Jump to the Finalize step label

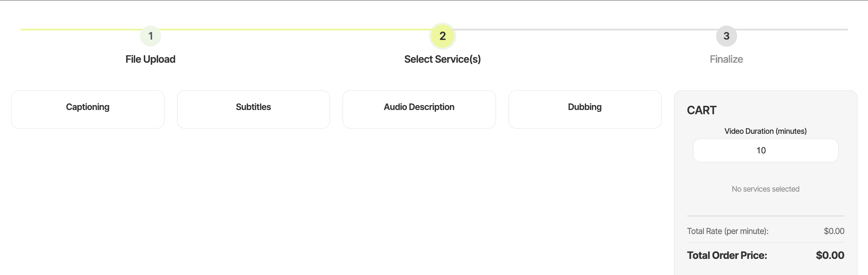[726, 59]
